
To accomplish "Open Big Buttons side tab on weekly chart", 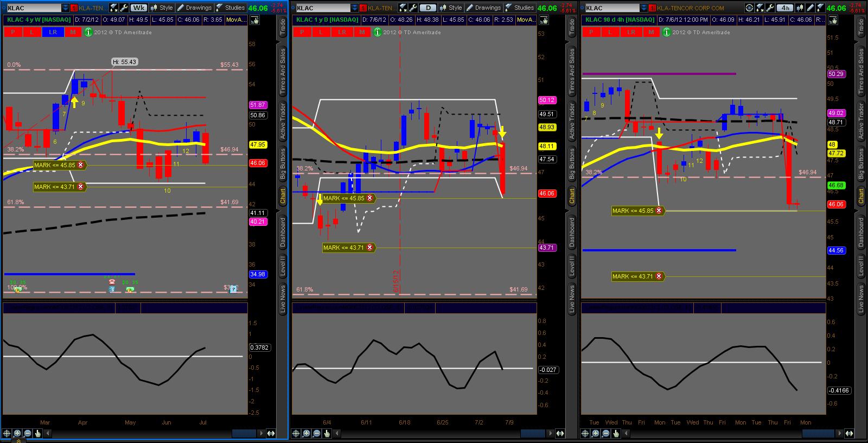I will coord(283,163).
